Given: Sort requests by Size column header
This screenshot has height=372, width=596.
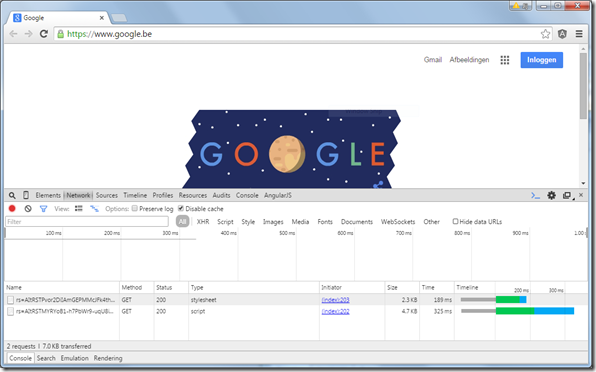Looking at the screenshot, I should [x=402, y=288].
